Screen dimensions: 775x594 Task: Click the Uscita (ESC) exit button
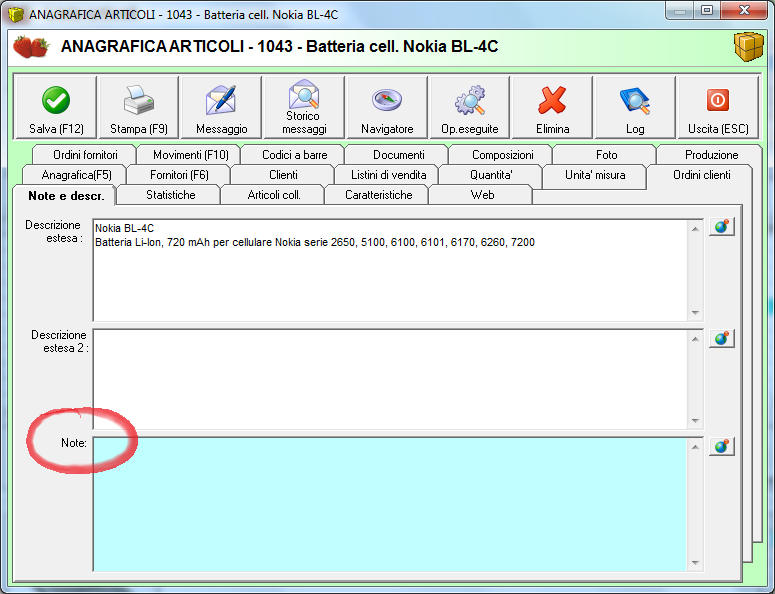718,108
